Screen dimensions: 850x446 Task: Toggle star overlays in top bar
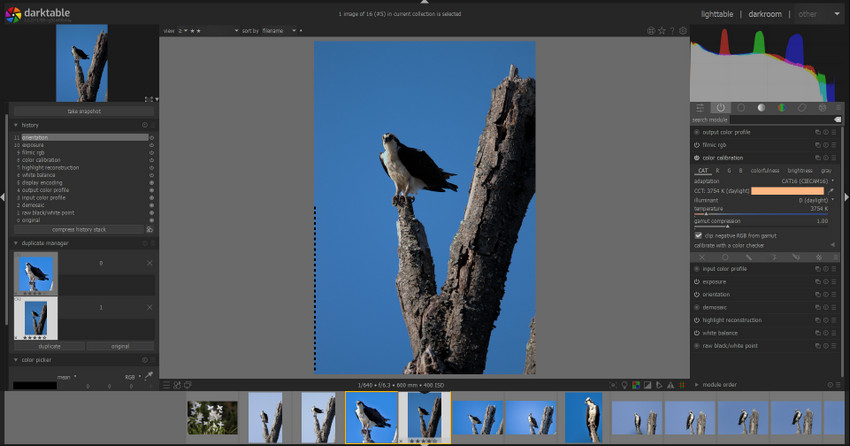[662, 31]
